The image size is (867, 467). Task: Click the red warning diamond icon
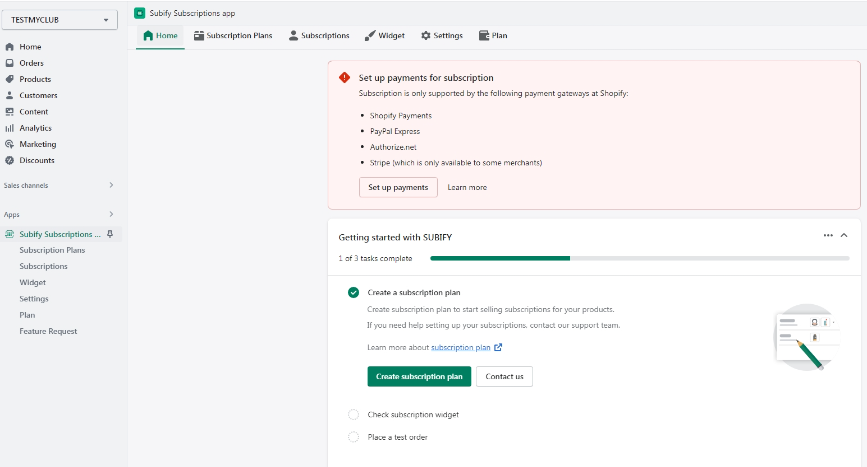point(344,77)
